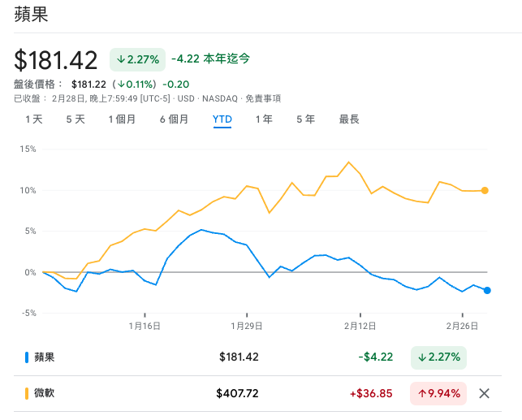Viewport: 522px width, 420px height.
Task: Click the $181.42 price in 蘋果 row
Action: (x=239, y=357)
